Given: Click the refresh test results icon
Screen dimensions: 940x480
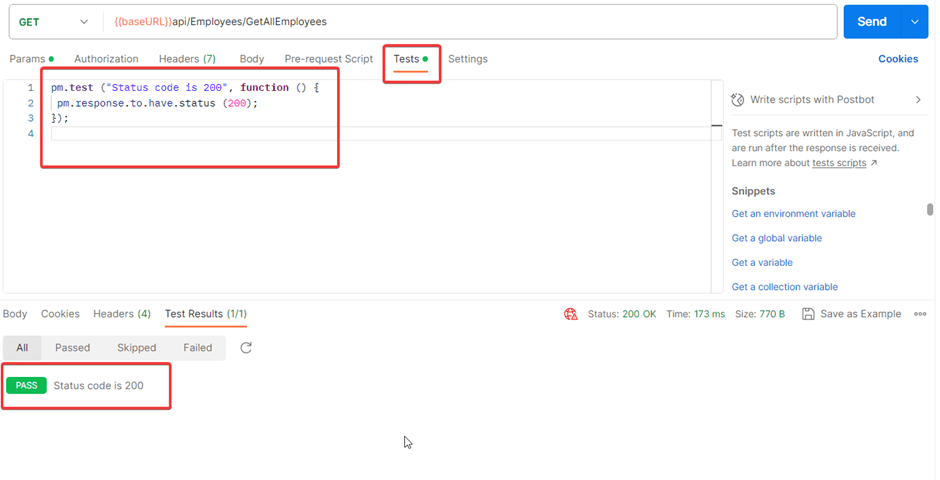Looking at the screenshot, I should pos(246,348).
